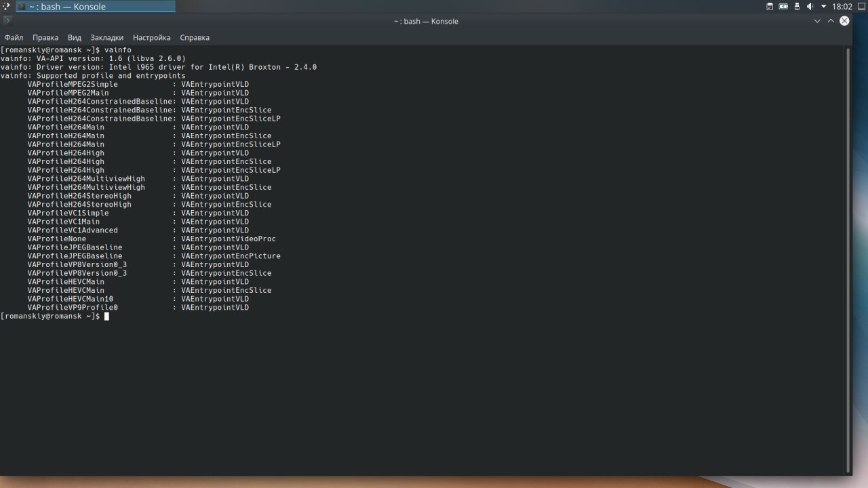Click the VAProfileH264High VAEntrypointEncSliceLP row
The image size is (868, 488).
click(154, 170)
